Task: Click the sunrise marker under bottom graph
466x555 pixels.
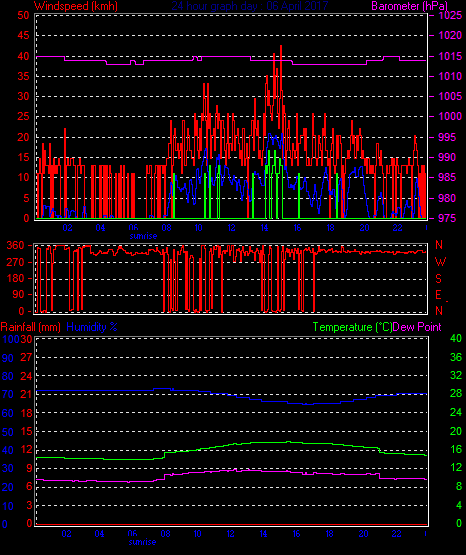Action: point(142,542)
